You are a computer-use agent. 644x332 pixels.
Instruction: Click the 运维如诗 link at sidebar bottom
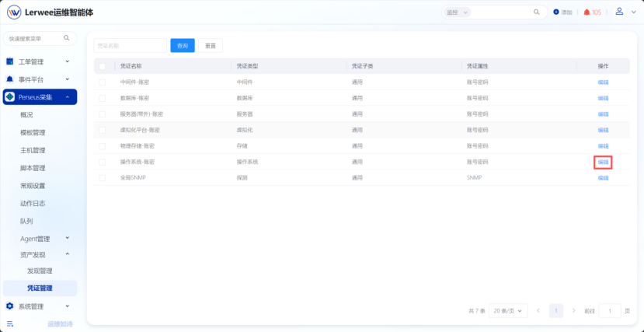click(60, 323)
